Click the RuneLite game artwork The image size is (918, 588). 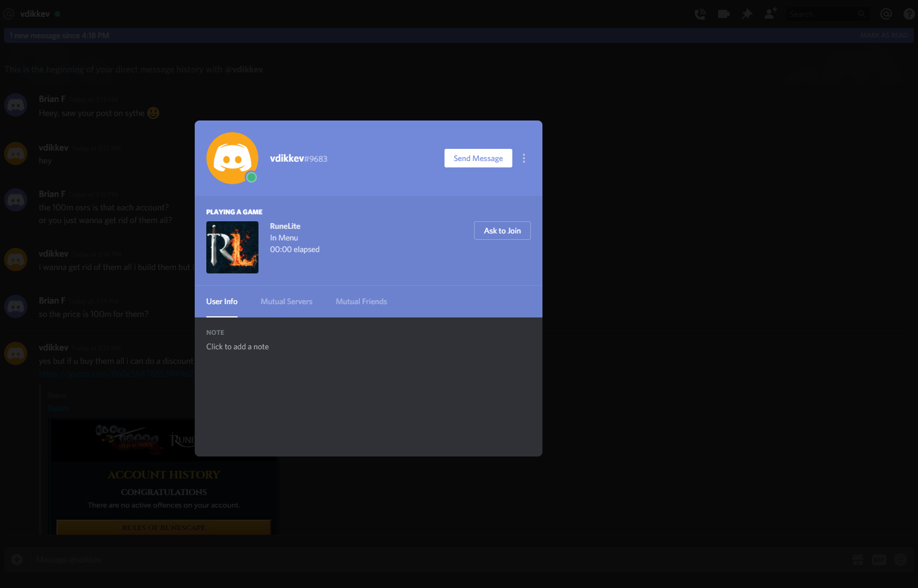click(x=232, y=247)
